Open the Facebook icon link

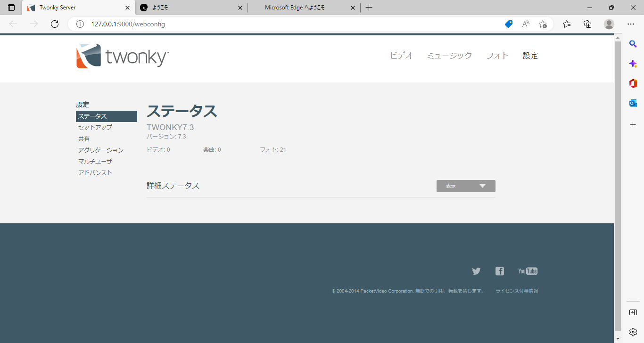[500, 271]
